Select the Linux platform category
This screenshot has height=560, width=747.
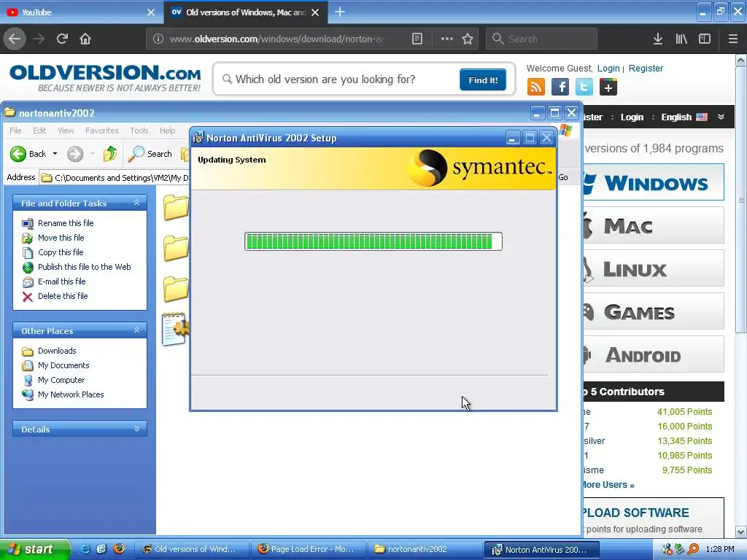point(653,268)
